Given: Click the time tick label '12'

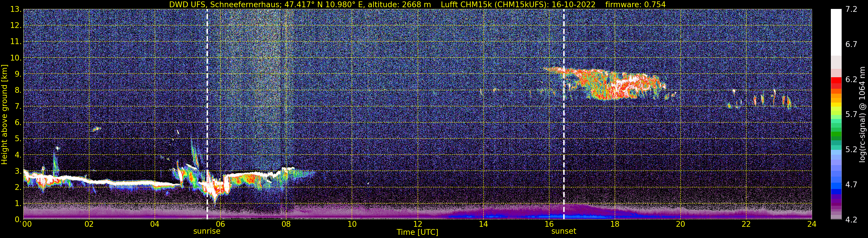Looking at the screenshot, I should pos(417,224).
